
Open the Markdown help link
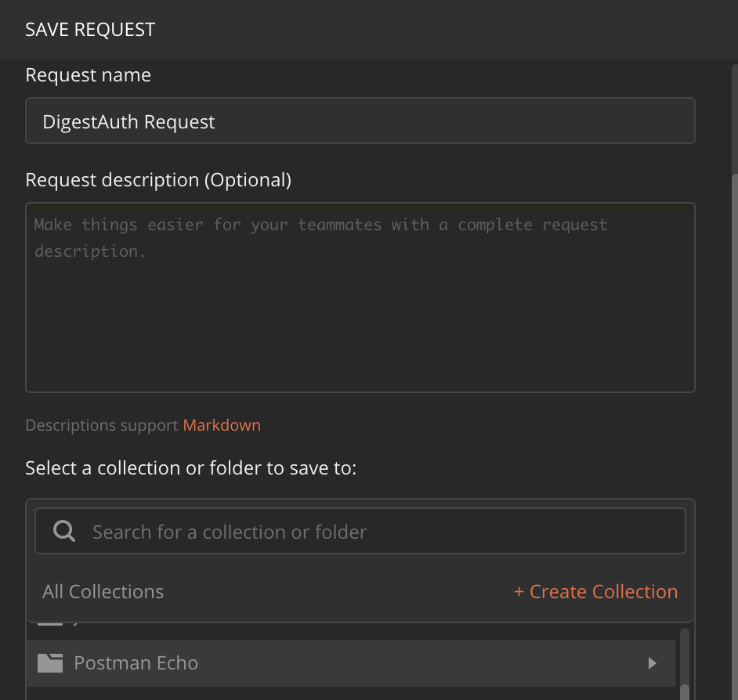[222, 425]
